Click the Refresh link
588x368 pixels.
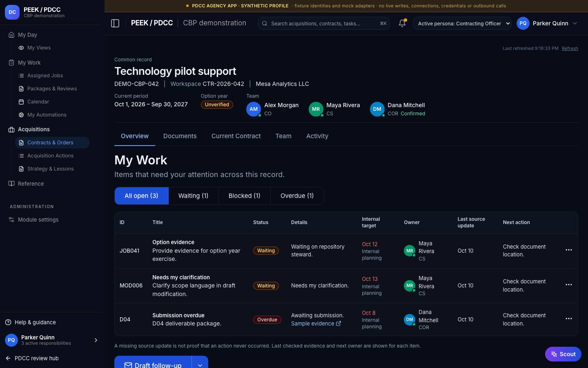(x=570, y=48)
